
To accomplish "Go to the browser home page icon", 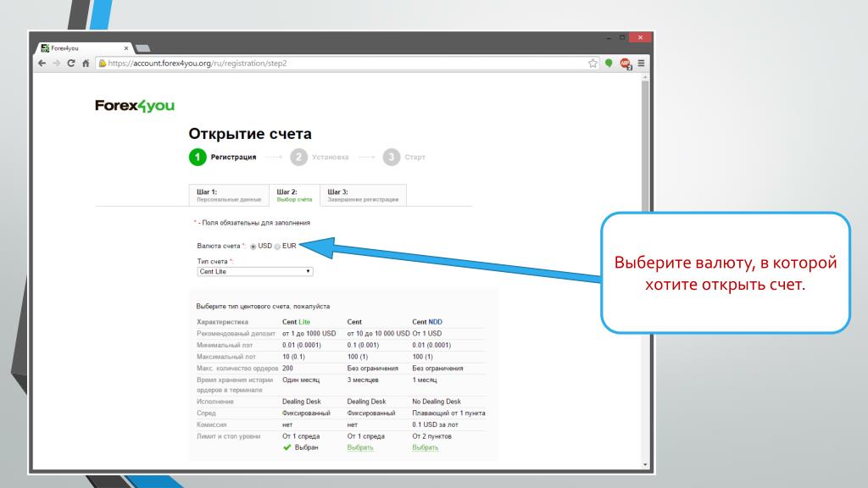I will click(x=86, y=63).
